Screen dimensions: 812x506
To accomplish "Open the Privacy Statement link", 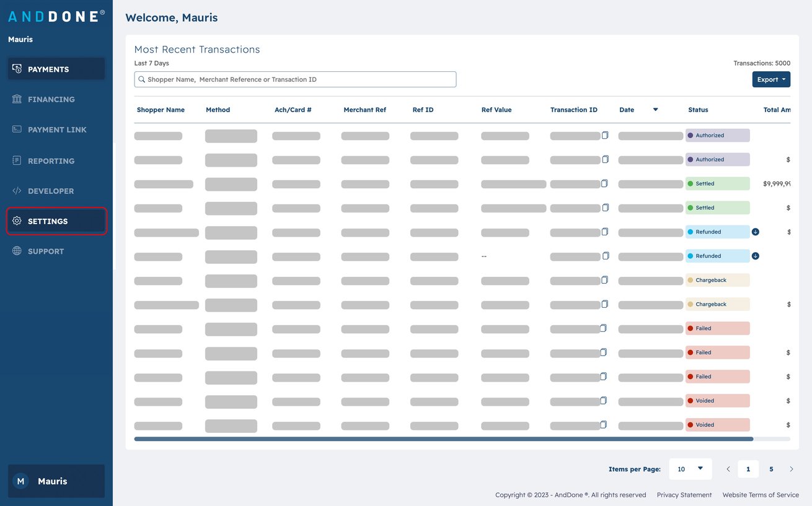I will 684,495.
